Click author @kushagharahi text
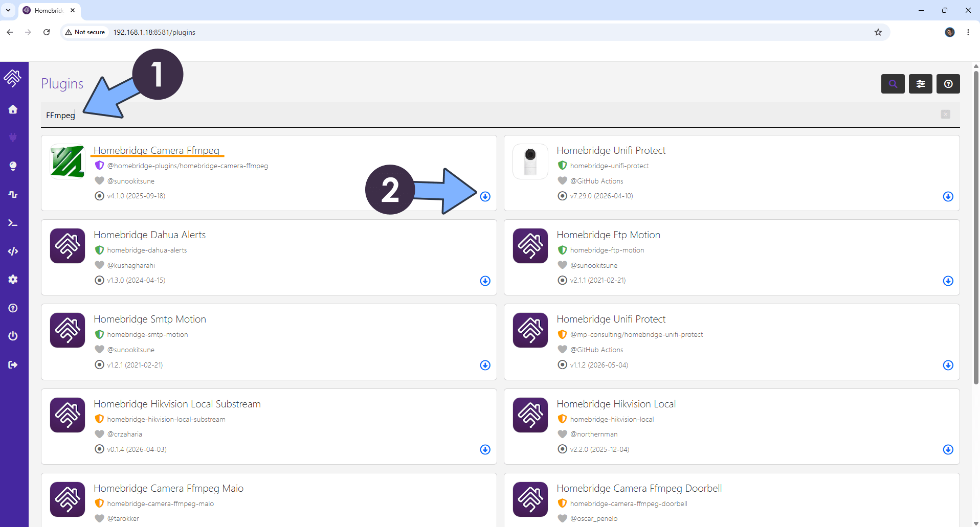The width and height of the screenshot is (980, 527). 131,265
